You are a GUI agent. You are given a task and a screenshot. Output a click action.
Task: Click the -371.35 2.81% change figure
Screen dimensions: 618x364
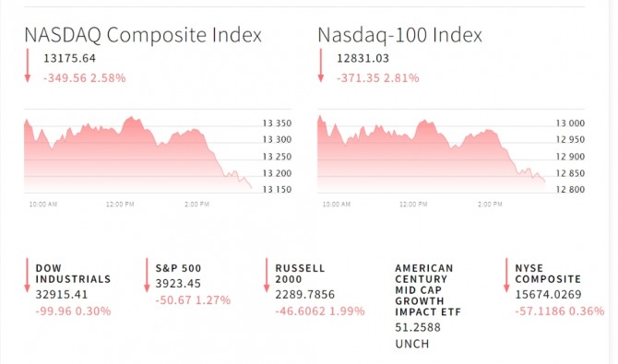point(377,78)
